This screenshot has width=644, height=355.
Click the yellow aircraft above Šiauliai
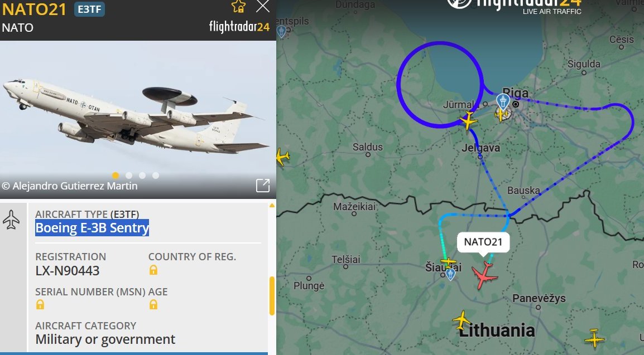coord(448,261)
